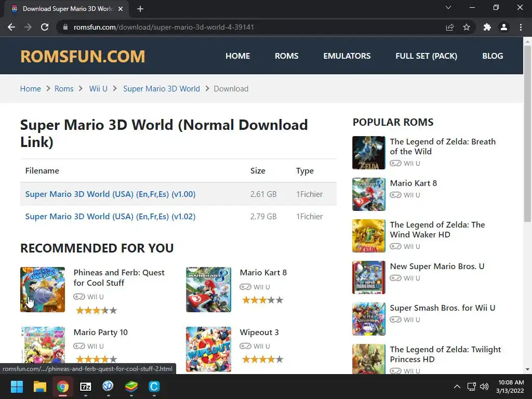Open the tab search dropdown arrow
Screen dimensions: 532x399
pos(448,7)
